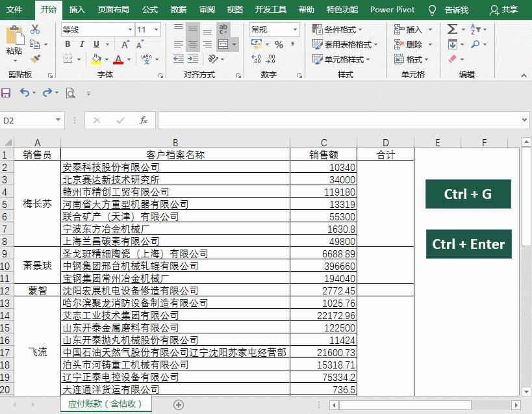Image resolution: width=532 pixels, height=414 pixels.
Task: Select the Format Painter icon
Action: tap(36, 58)
